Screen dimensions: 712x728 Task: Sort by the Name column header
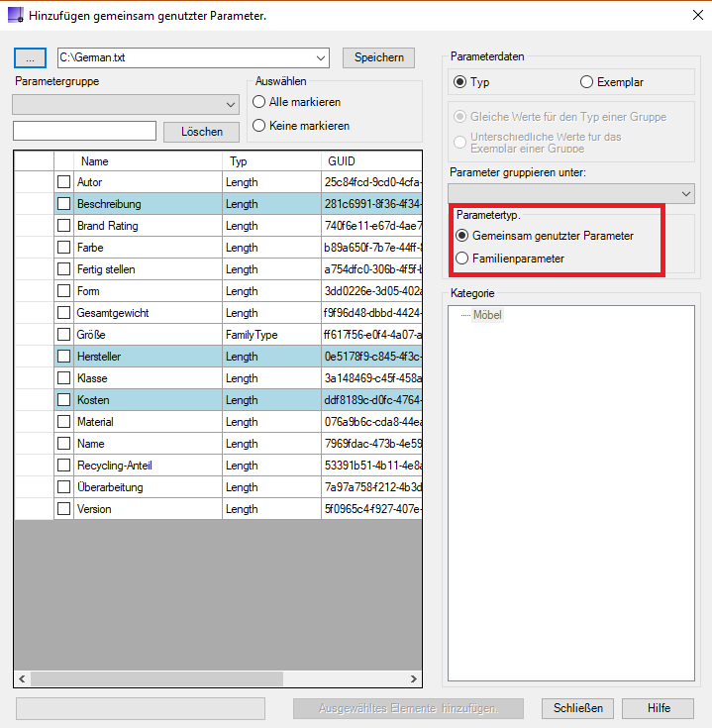[148, 161]
